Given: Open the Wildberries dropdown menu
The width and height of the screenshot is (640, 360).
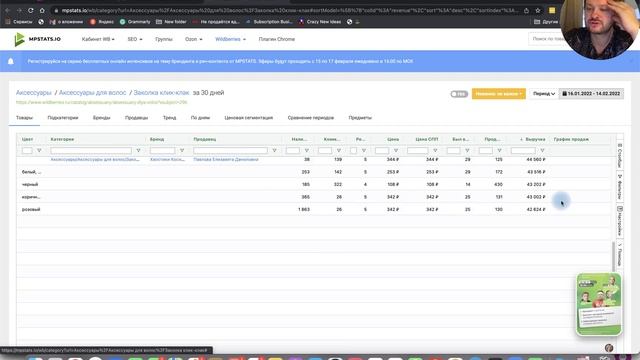Looking at the screenshot, I should 230,39.
